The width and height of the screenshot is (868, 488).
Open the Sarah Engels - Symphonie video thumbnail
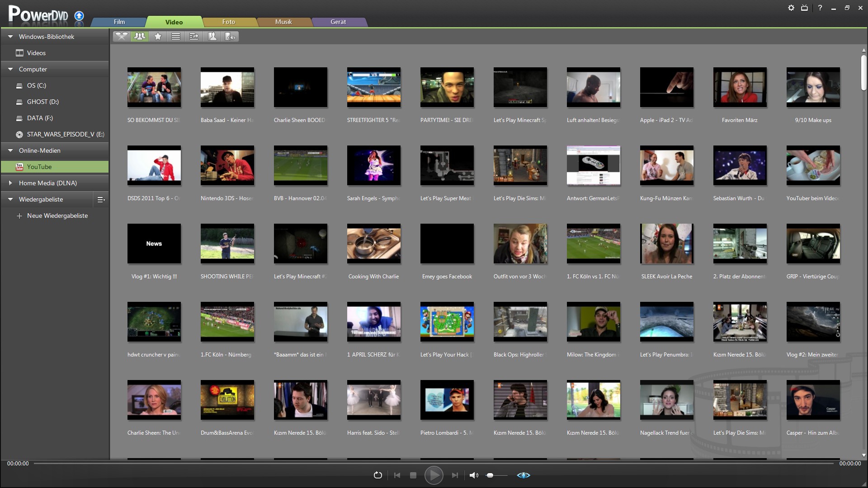coord(374,165)
